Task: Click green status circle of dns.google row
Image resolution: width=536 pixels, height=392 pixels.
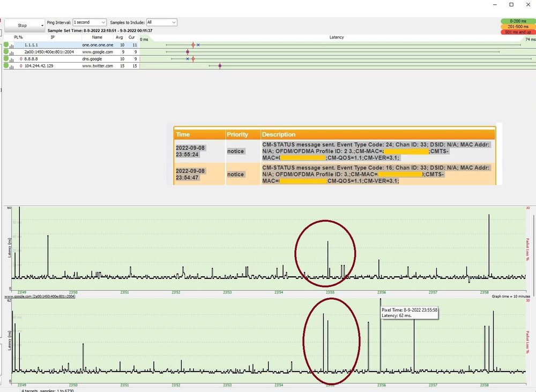Action: 6,59
